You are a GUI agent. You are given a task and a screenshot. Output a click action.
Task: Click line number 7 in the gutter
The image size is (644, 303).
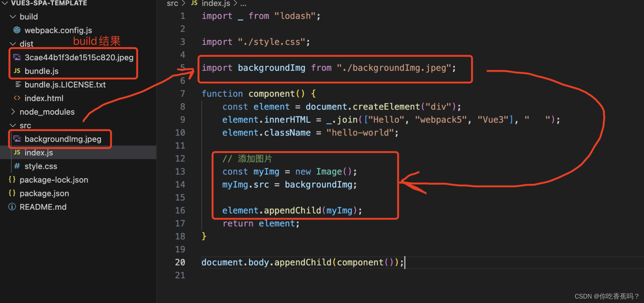(183, 94)
